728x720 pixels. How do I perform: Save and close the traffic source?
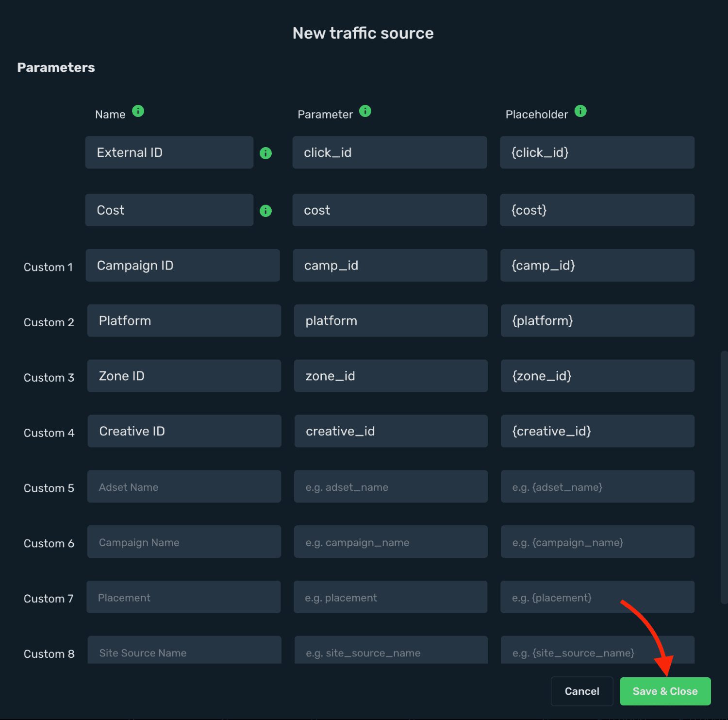665,691
